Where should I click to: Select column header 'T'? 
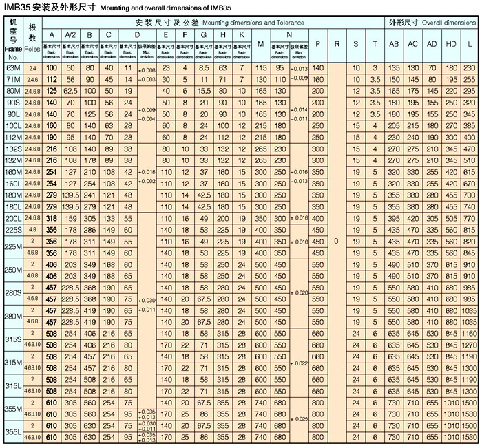coord(375,44)
